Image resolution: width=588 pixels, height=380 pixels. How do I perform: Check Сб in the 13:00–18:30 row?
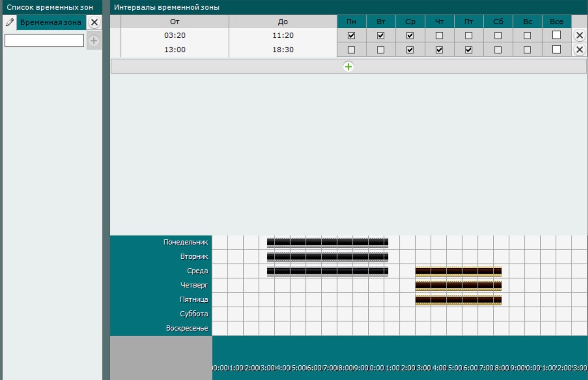tap(498, 50)
